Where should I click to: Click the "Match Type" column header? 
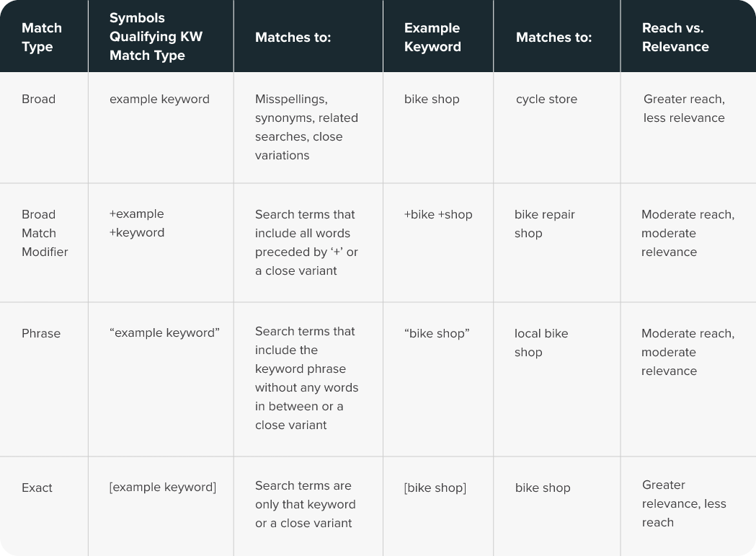(x=42, y=37)
